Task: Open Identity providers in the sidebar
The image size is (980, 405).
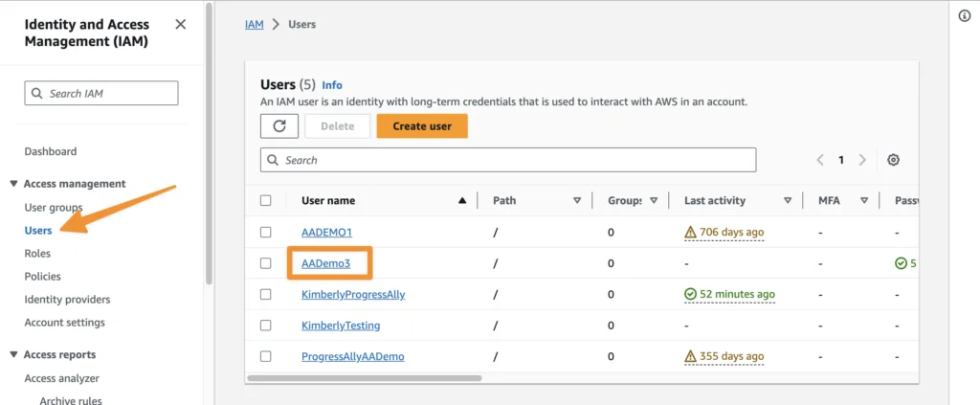Action: tap(67, 300)
